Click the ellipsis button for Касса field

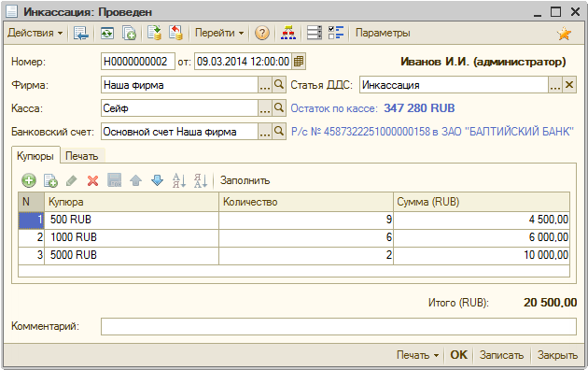pyautogui.click(x=265, y=108)
